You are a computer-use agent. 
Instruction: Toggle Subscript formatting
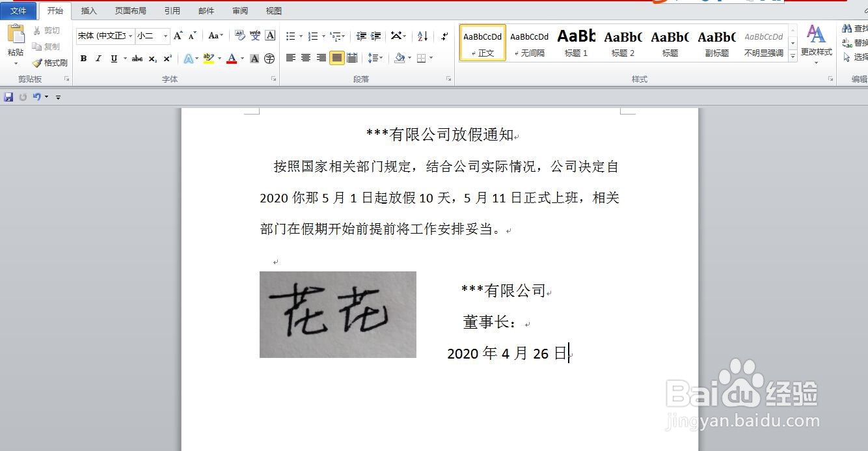[x=152, y=59]
